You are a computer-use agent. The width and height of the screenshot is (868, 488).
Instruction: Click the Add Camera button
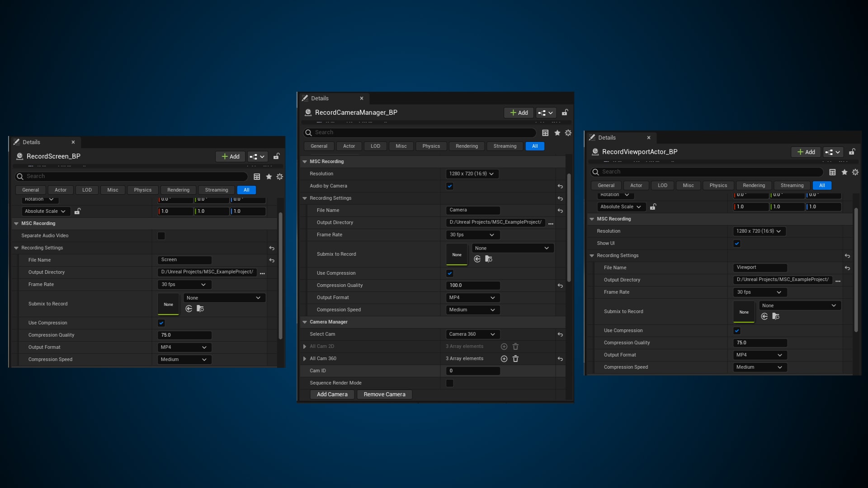(x=332, y=394)
